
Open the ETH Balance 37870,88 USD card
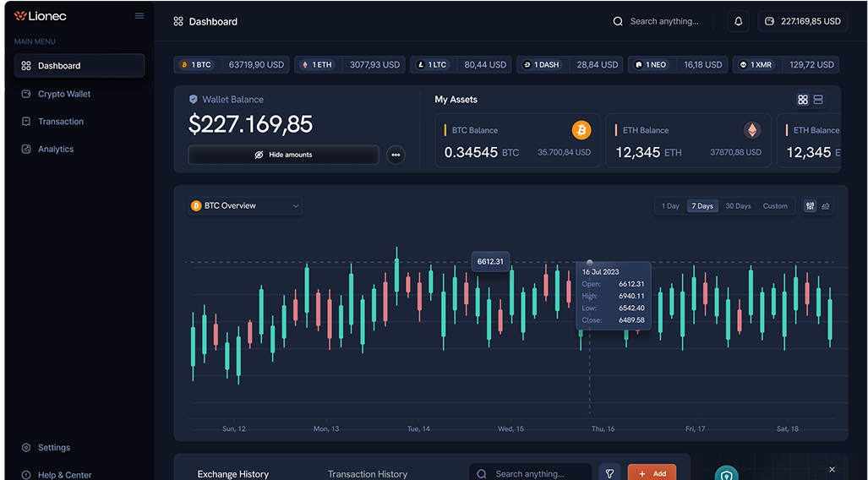pyautogui.click(x=688, y=140)
